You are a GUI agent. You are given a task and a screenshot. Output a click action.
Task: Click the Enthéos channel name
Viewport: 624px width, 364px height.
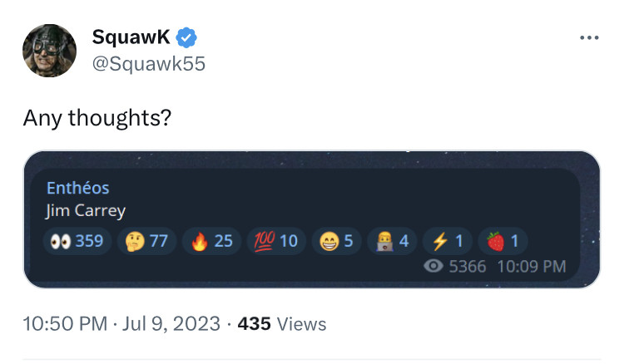click(77, 188)
